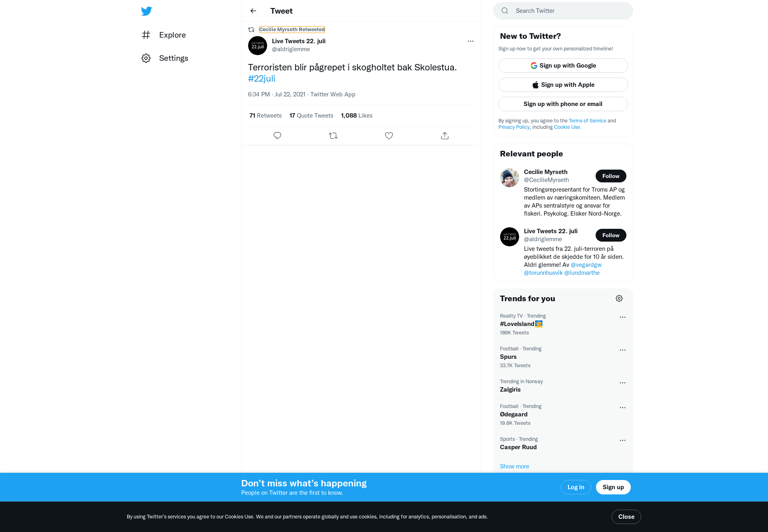Open more options for Casper Ruud trend
768x532 pixels.
point(622,440)
